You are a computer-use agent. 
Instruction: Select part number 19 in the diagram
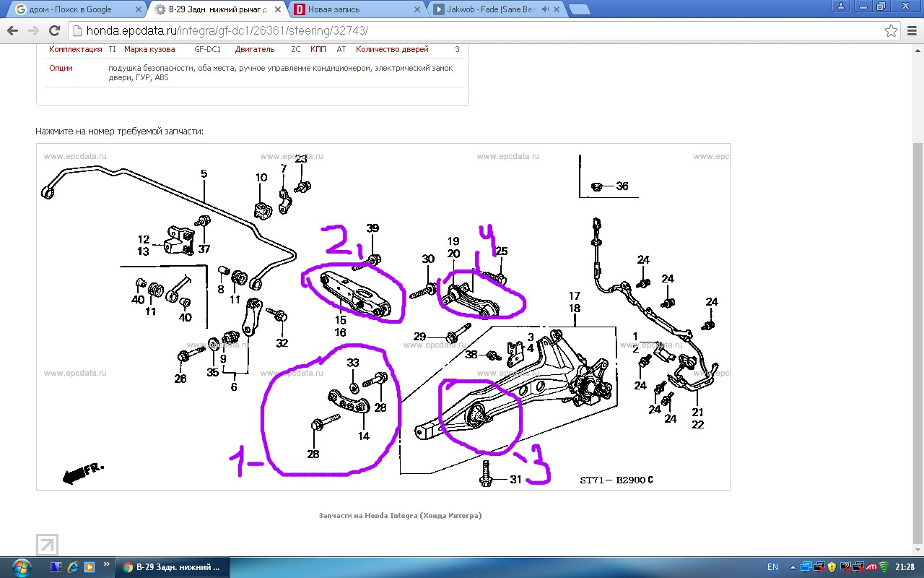click(453, 241)
